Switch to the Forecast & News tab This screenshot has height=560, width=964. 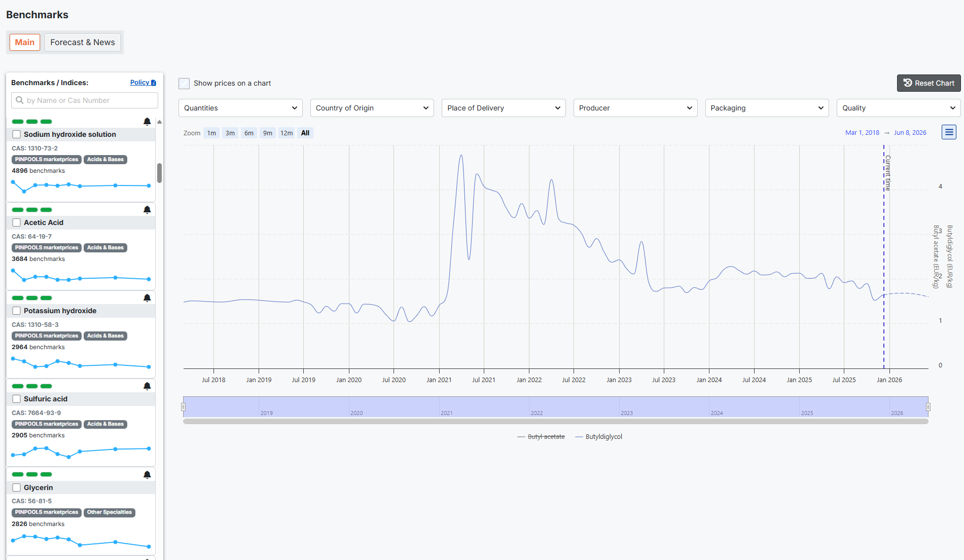[83, 43]
